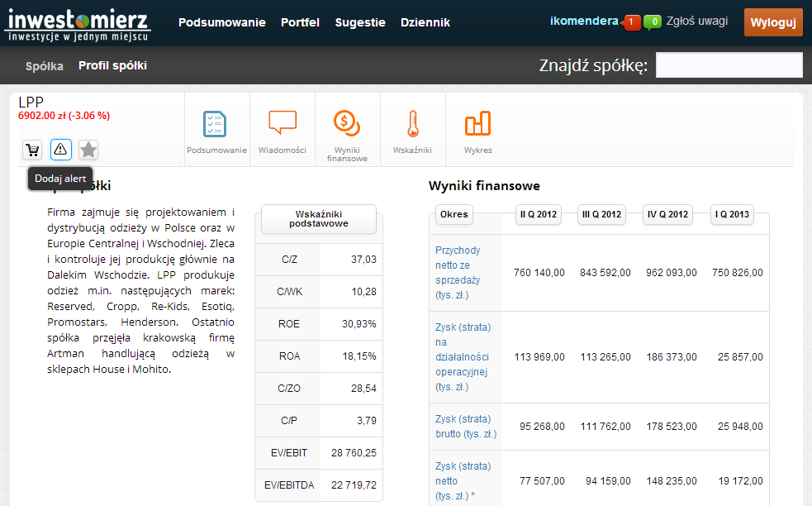Image resolution: width=812 pixels, height=506 pixels.
Task: Click the EV/EBITDA row label
Action: [x=289, y=485]
